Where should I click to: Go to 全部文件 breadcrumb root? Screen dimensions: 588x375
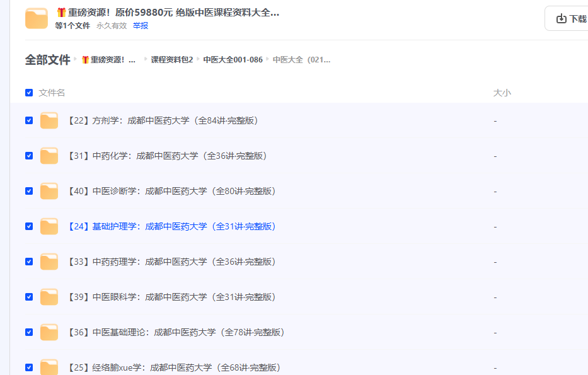(x=48, y=60)
